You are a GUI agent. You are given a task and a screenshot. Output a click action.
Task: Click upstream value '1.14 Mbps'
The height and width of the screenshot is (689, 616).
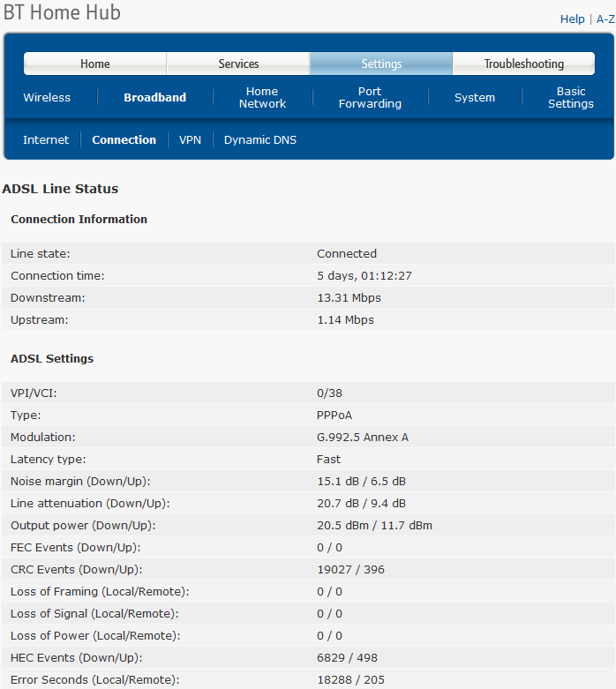coord(346,319)
